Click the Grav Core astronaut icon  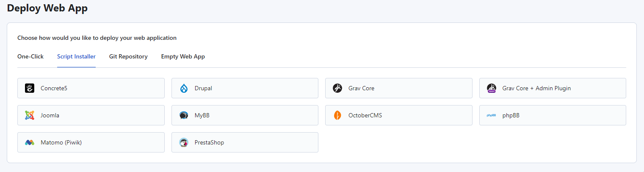[337, 88]
